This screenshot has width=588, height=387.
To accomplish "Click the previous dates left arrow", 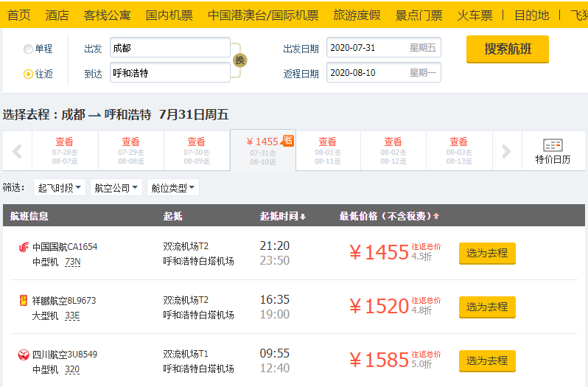I will (x=17, y=152).
